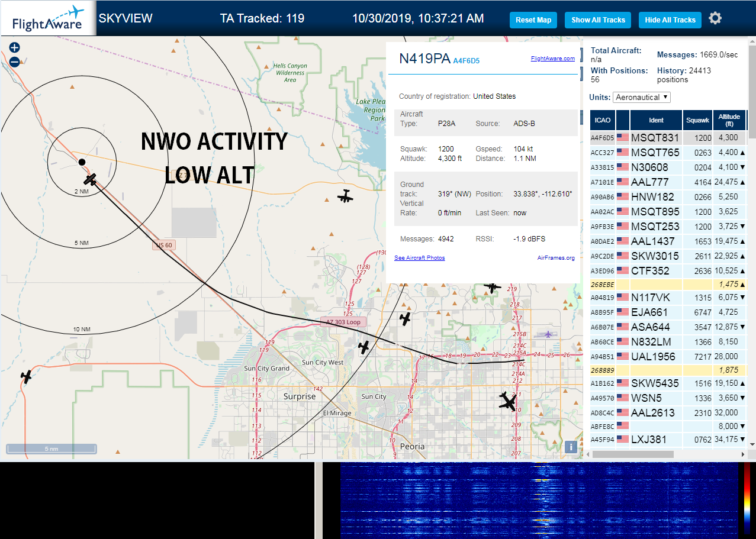Select the EJA661 aircraft row

pyautogui.click(x=669, y=312)
